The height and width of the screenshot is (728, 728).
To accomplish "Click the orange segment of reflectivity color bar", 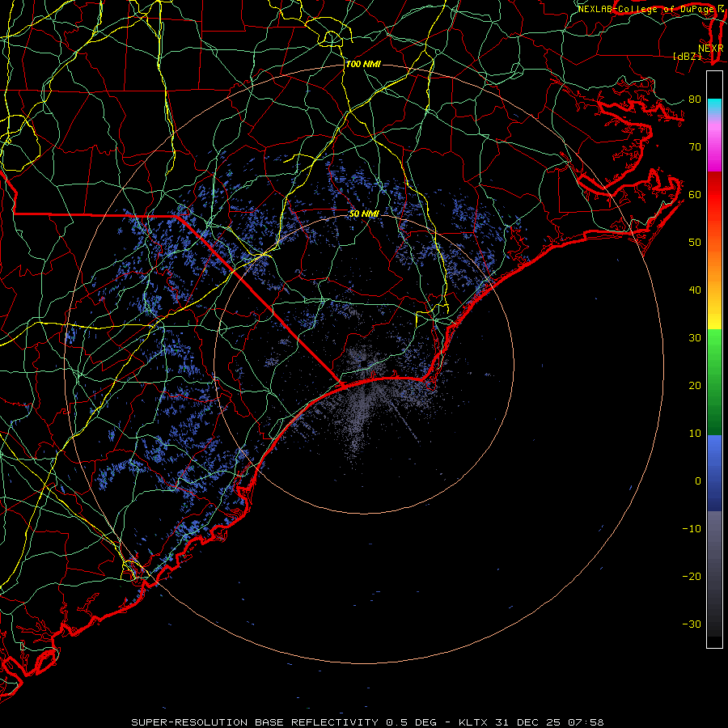I will coord(714,265).
